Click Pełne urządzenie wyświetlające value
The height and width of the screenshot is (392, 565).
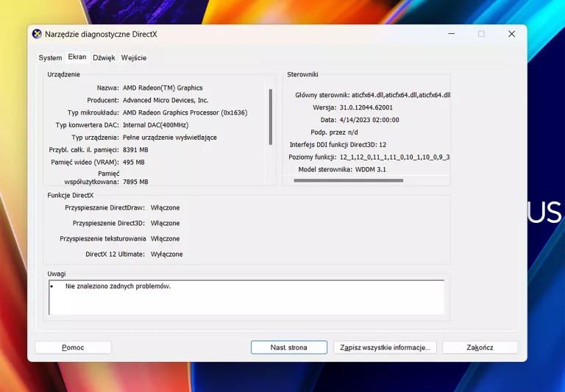pyautogui.click(x=170, y=138)
